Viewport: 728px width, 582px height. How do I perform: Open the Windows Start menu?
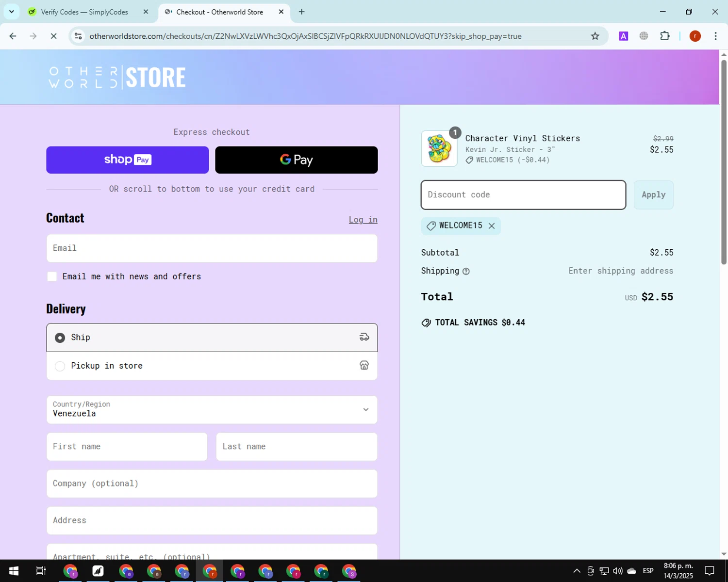(14, 571)
